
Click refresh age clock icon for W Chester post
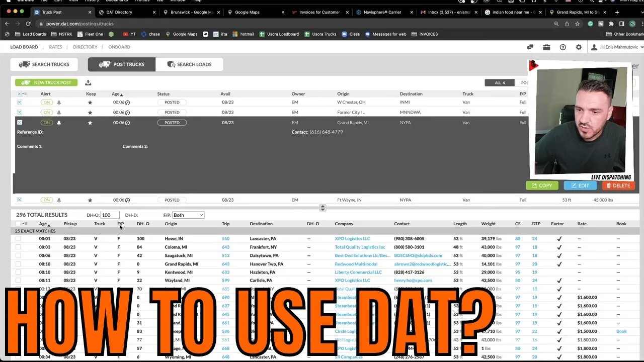point(127,102)
